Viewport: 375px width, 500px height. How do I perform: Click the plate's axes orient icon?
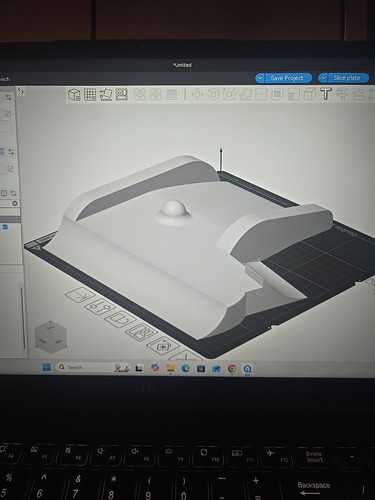[x=80, y=295]
